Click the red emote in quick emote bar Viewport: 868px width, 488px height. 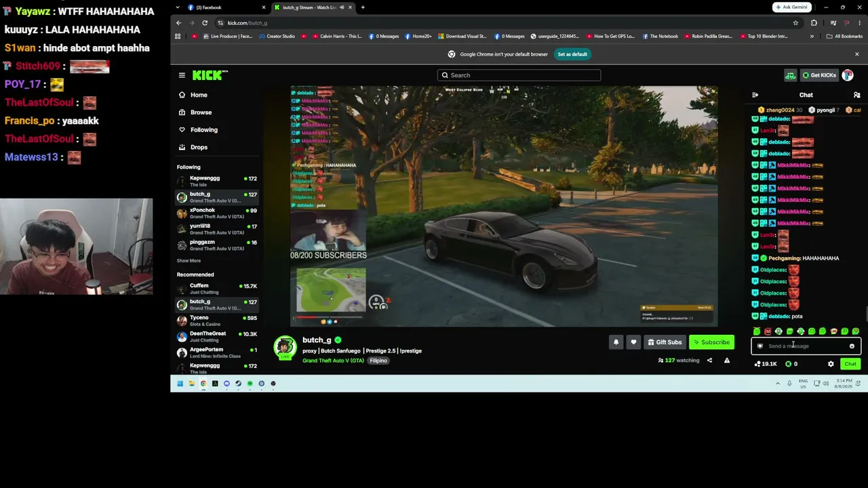[768, 331]
